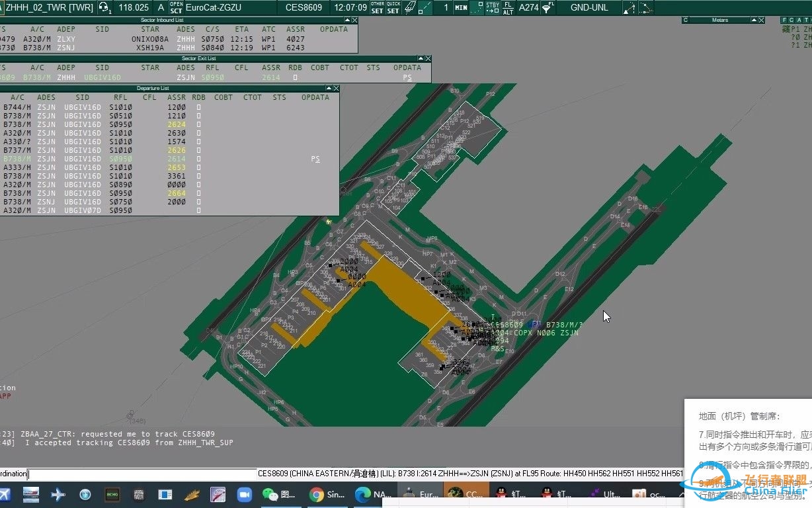Collapse the Sector Exit List panel
This screenshot has height=508, width=812.
click(x=421, y=58)
